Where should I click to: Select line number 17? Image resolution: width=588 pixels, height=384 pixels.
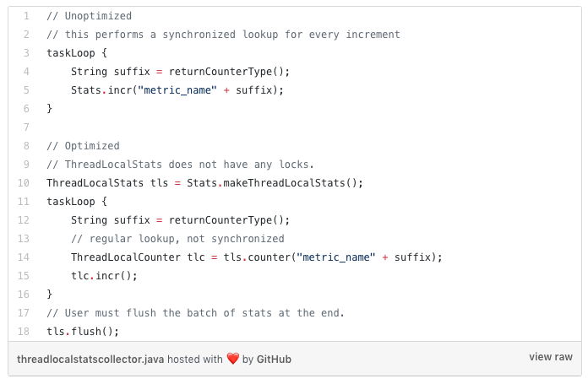click(x=24, y=313)
